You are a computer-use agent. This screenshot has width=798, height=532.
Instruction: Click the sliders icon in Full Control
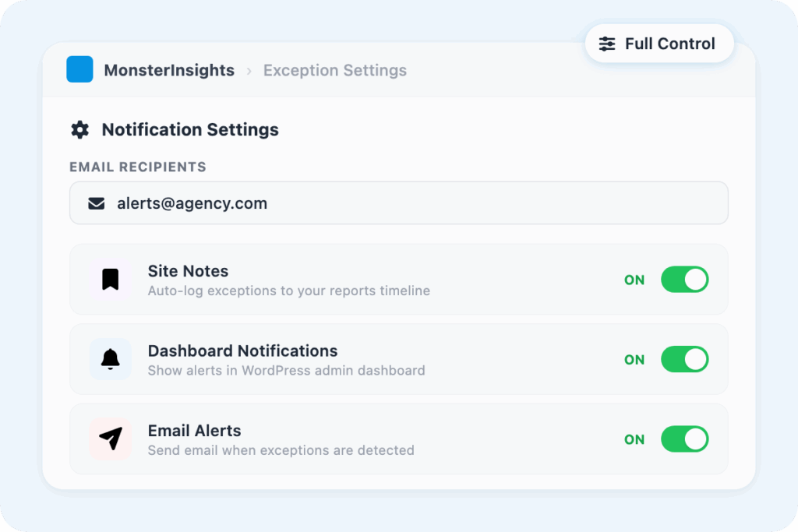click(x=607, y=44)
